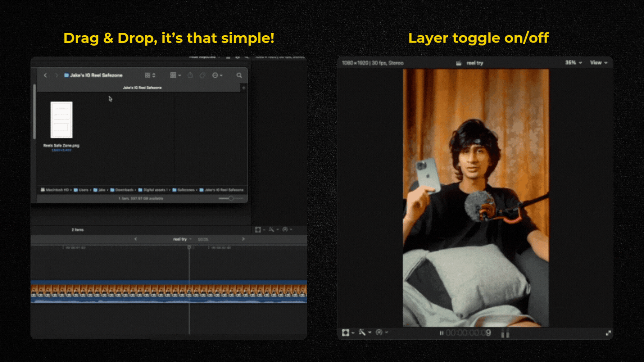Click Macintosh HD in the path bar
The height and width of the screenshot is (362, 644).
[55, 190]
